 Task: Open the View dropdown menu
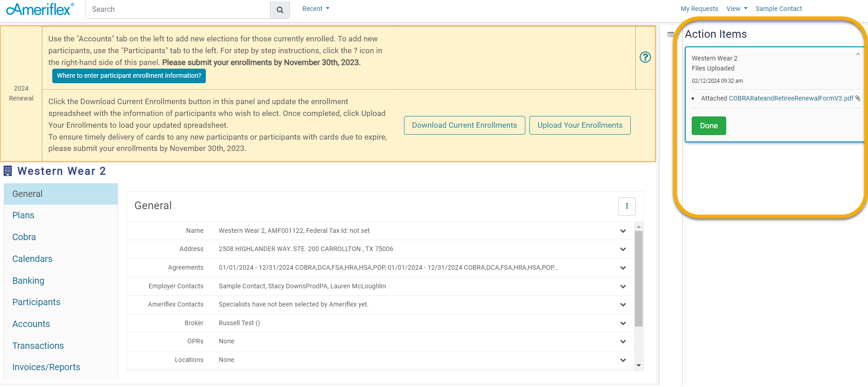tap(737, 9)
